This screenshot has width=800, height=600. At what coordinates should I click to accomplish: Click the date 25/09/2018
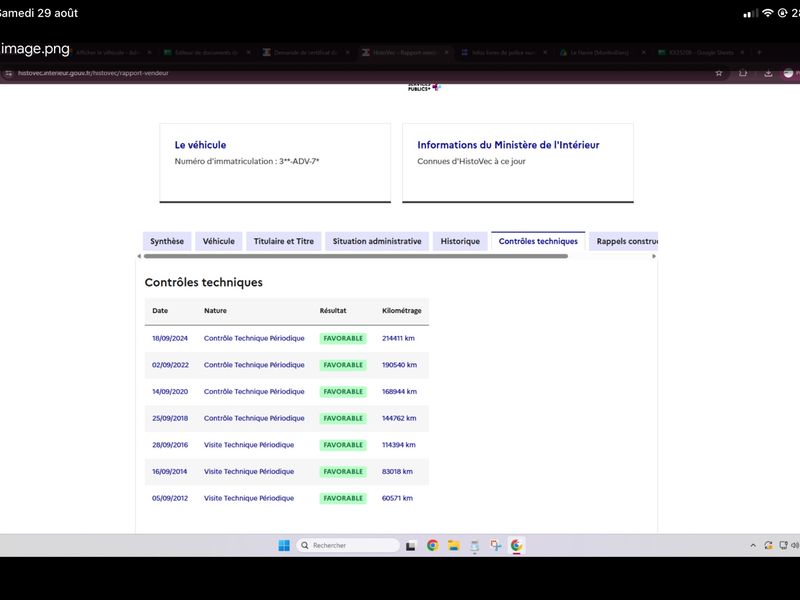pyautogui.click(x=170, y=418)
